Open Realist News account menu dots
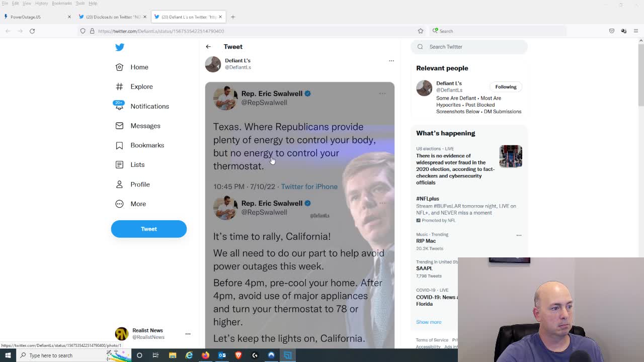Viewport: 644px width, 362px height. 188,334
